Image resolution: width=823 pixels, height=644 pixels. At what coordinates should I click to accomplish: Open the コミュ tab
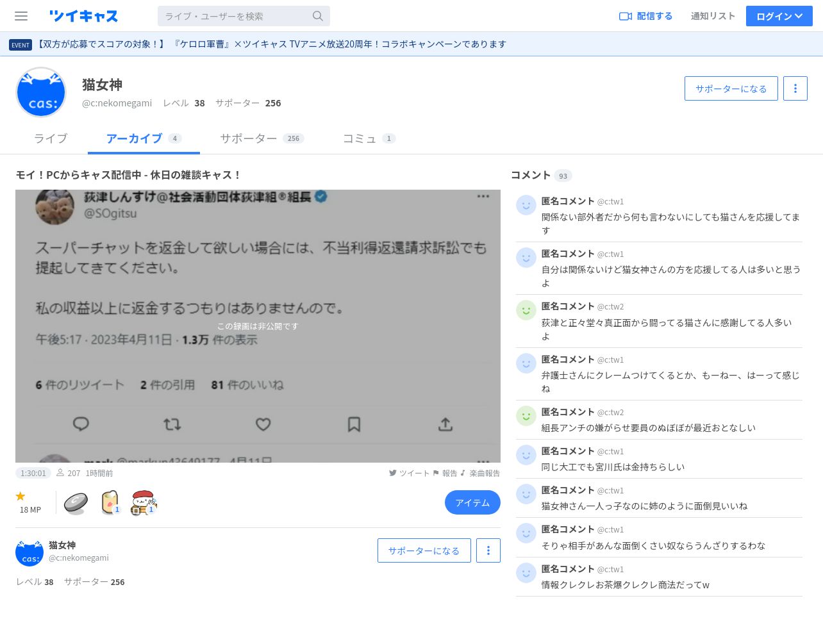pyautogui.click(x=369, y=138)
